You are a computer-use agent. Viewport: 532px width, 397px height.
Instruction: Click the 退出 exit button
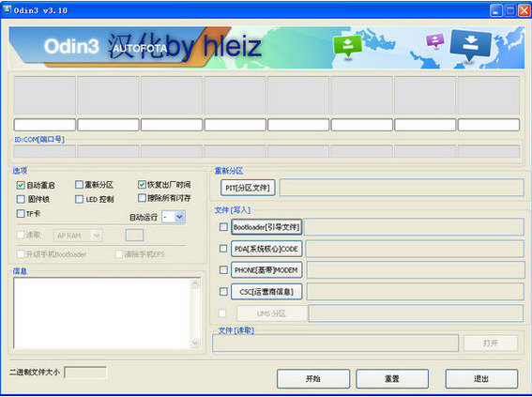pos(481,378)
